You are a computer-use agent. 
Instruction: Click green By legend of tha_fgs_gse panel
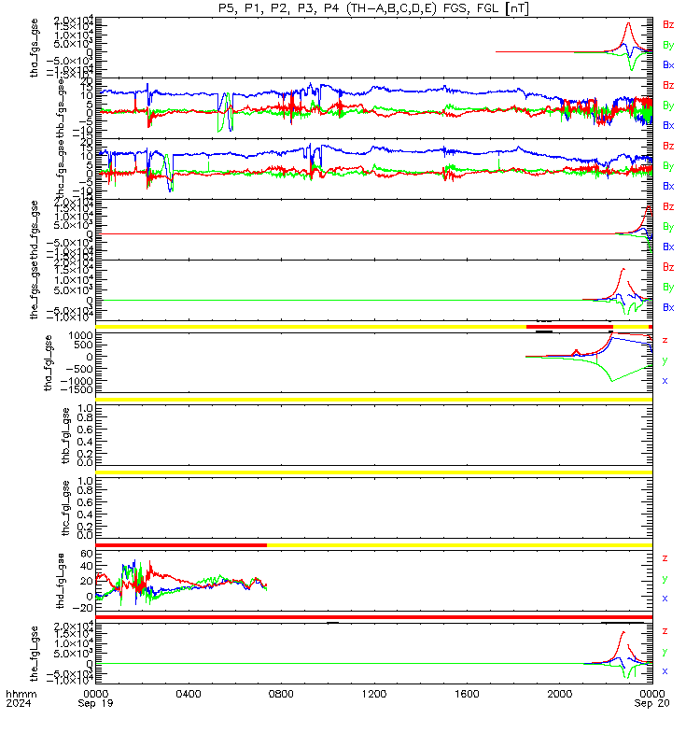tap(668, 45)
